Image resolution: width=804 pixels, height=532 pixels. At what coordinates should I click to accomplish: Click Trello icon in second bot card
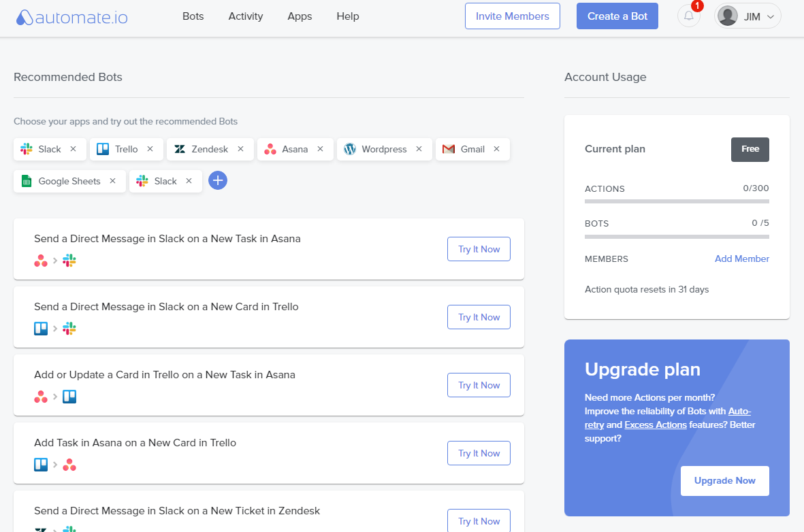(x=41, y=329)
